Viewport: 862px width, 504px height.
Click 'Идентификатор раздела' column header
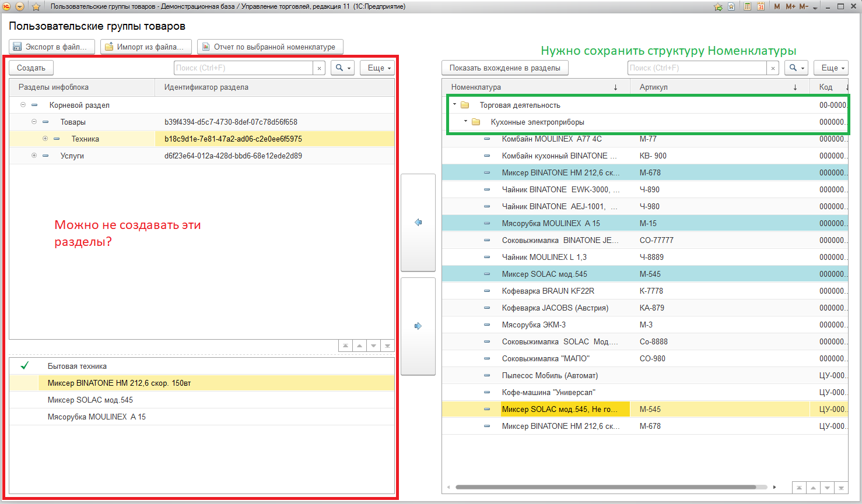[x=275, y=87]
